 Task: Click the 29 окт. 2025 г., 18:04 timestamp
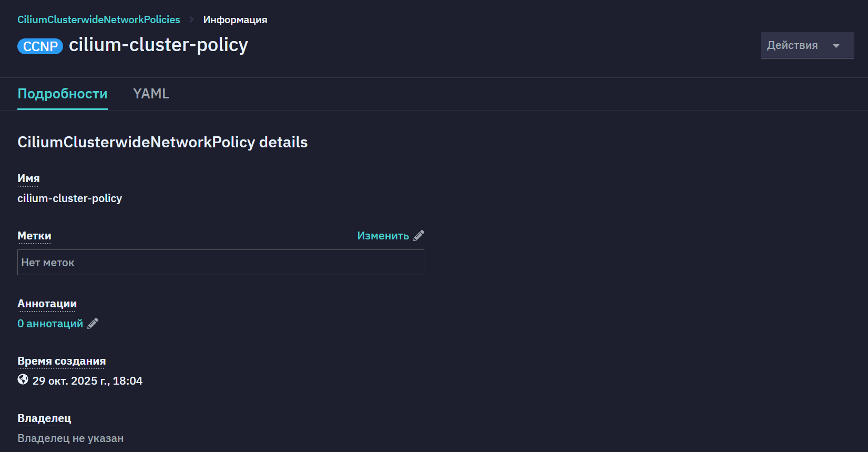(x=87, y=381)
